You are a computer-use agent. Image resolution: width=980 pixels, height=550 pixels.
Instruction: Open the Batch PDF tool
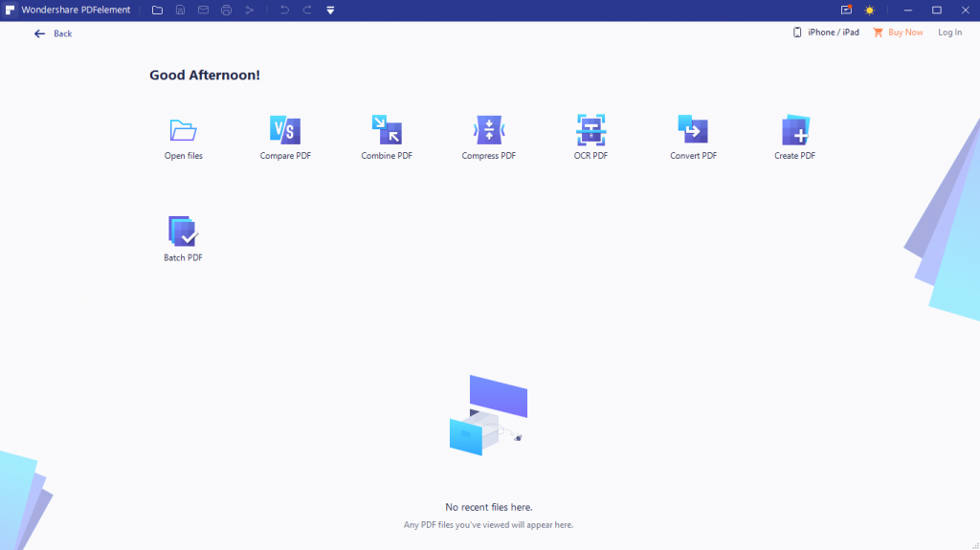click(183, 239)
